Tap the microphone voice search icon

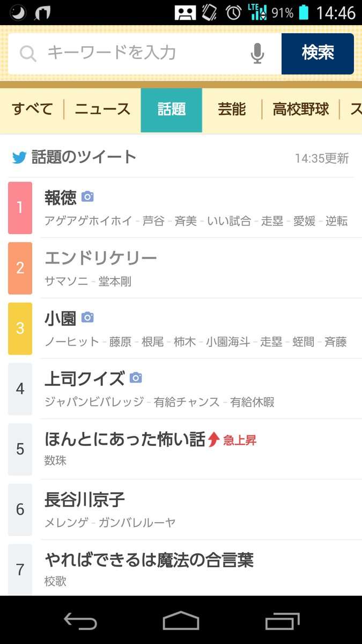click(258, 53)
